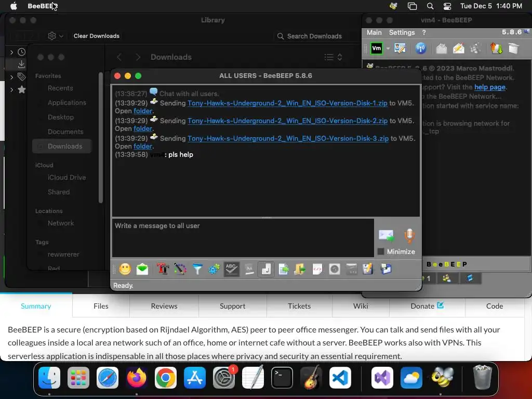Open the ? help menu in vm4 window
Image resolution: width=532 pixels, height=399 pixels.
pyautogui.click(x=424, y=33)
